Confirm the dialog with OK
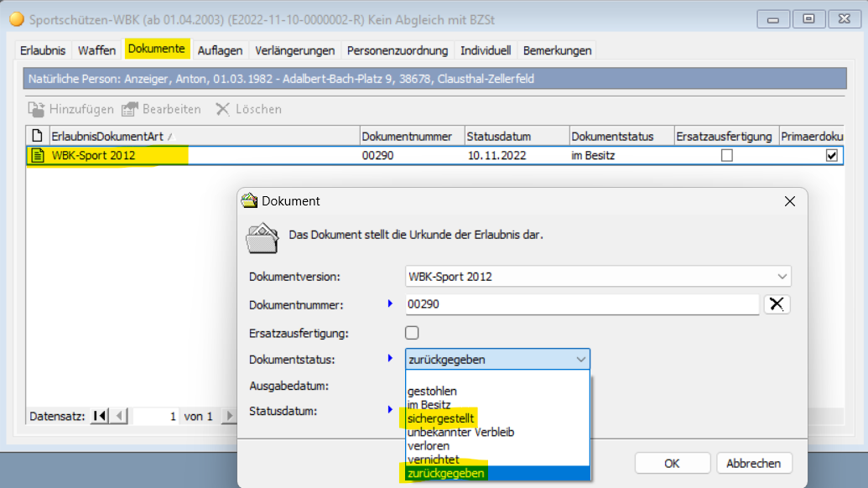This screenshot has height=488, width=868. [x=672, y=463]
